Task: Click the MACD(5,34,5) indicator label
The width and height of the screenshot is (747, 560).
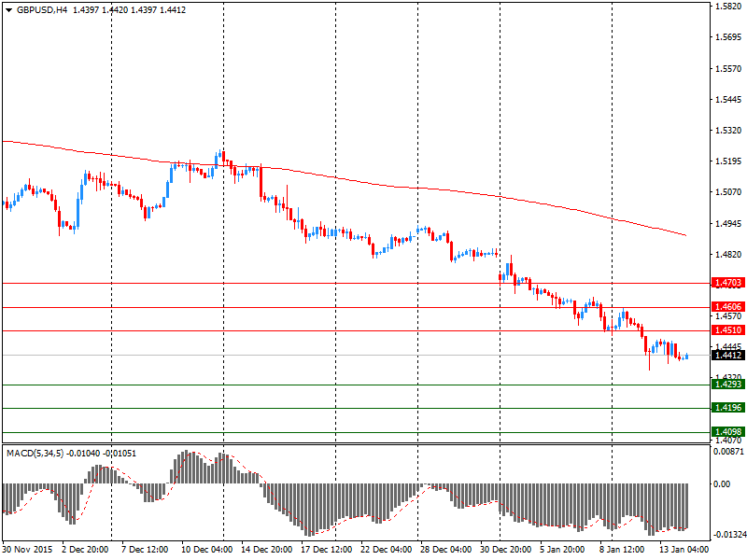Action: tap(35, 454)
